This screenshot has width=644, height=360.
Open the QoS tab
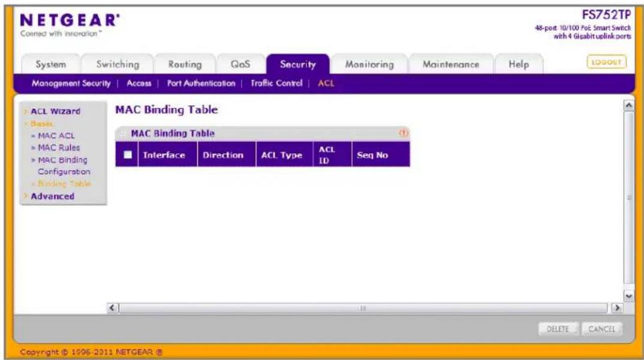240,65
